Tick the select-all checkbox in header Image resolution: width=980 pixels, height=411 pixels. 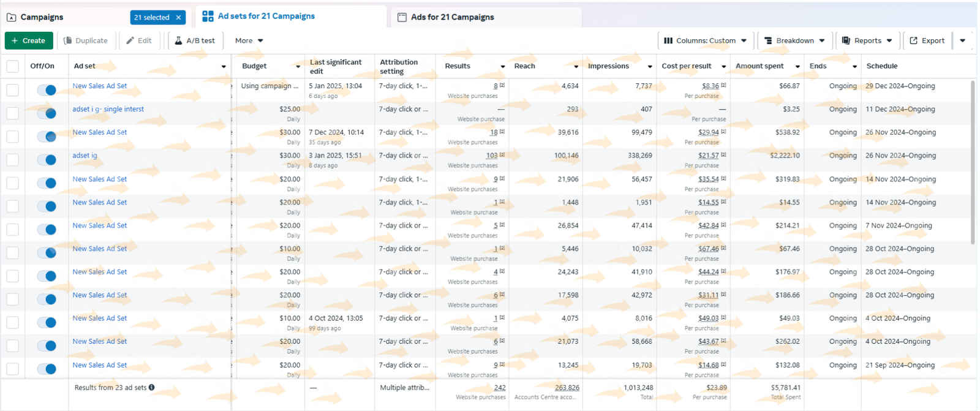(12, 66)
